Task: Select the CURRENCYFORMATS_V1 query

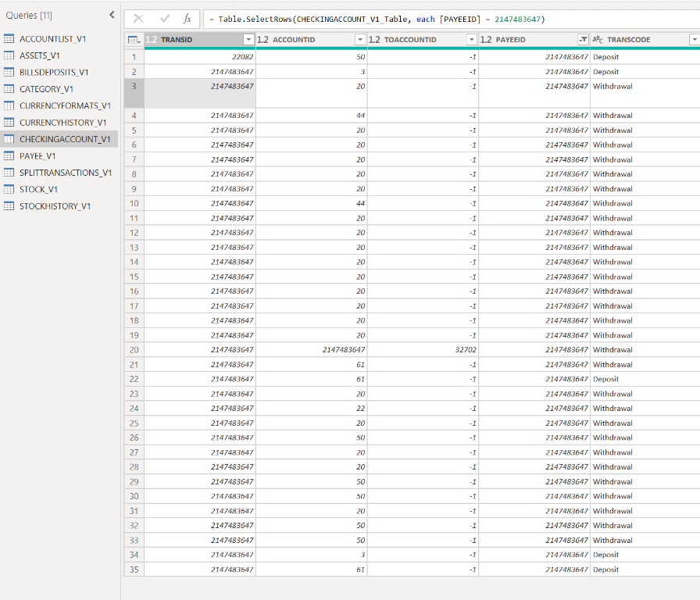Action: pyautogui.click(x=59, y=105)
